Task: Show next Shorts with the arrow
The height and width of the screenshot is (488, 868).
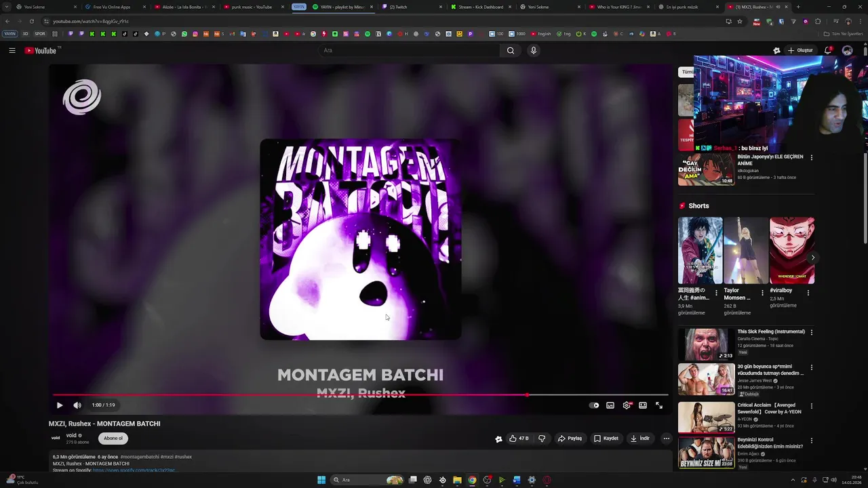Action: [812, 258]
